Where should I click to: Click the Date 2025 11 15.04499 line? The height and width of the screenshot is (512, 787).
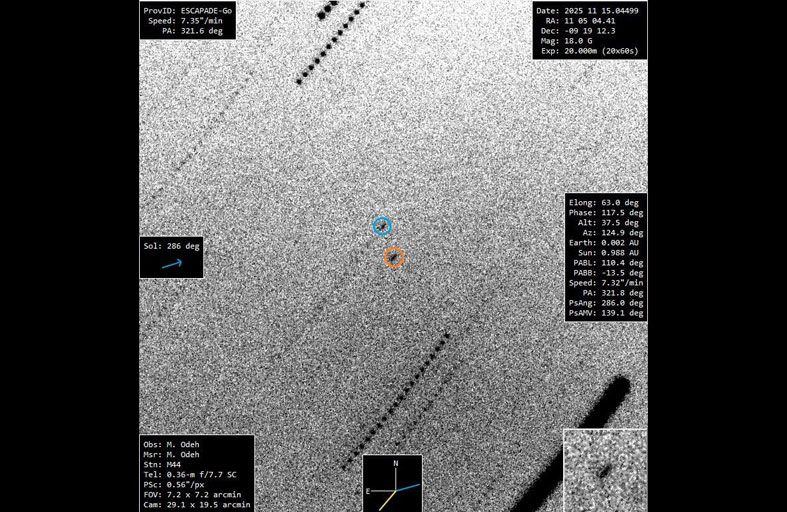pyautogui.click(x=587, y=10)
